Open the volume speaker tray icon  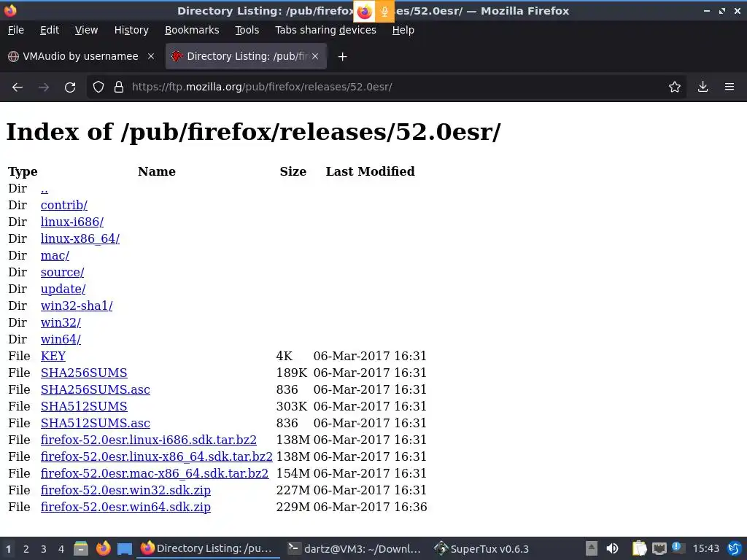(612, 548)
